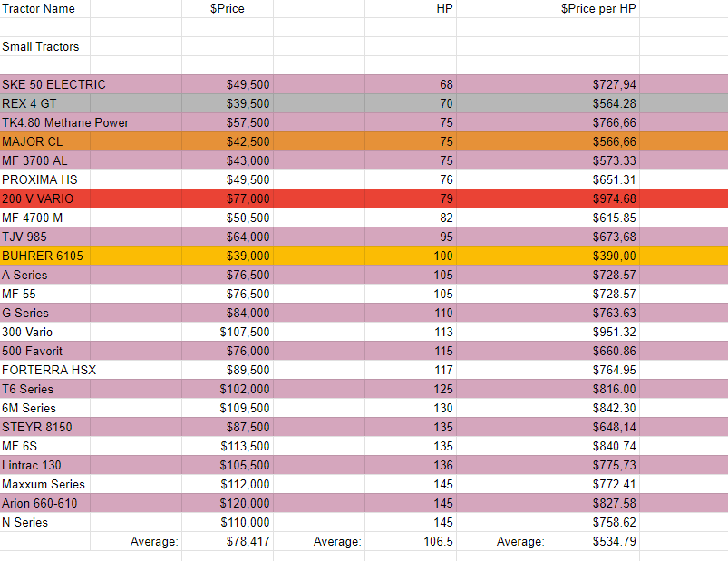Click the HP value 68 for SKE 50 ELECTRIC
Screen dimensions: 728x561
click(x=411, y=84)
